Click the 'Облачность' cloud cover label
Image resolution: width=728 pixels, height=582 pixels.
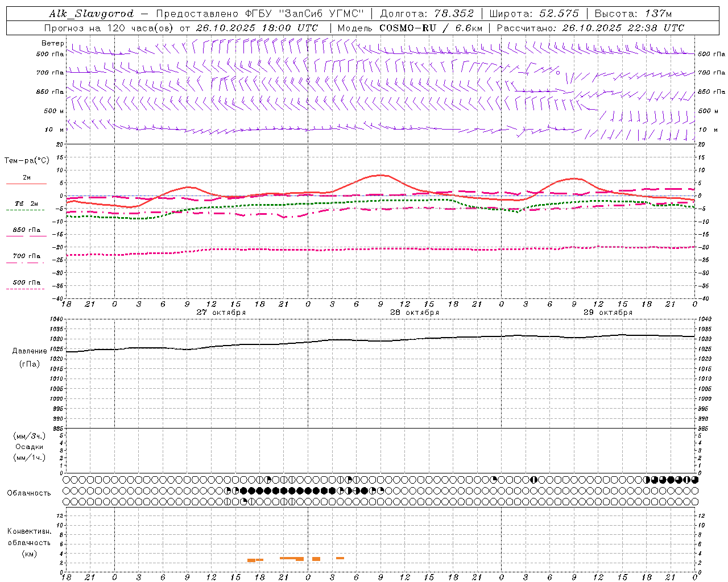point(29,493)
